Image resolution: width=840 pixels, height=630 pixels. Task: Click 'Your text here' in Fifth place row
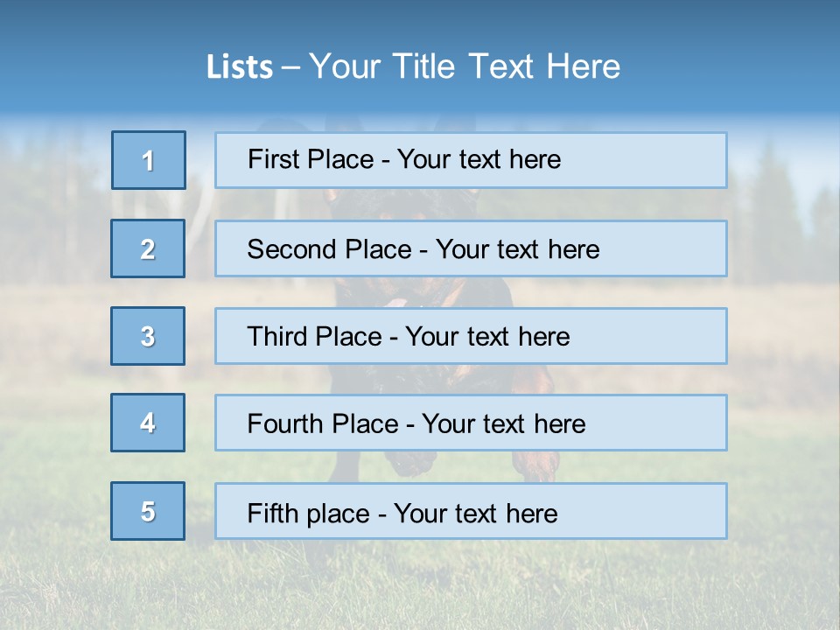click(475, 513)
